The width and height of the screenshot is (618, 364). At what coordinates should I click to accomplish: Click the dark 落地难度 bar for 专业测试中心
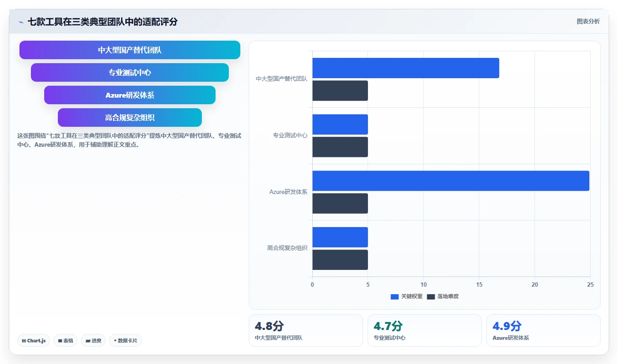click(x=340, y=147)
